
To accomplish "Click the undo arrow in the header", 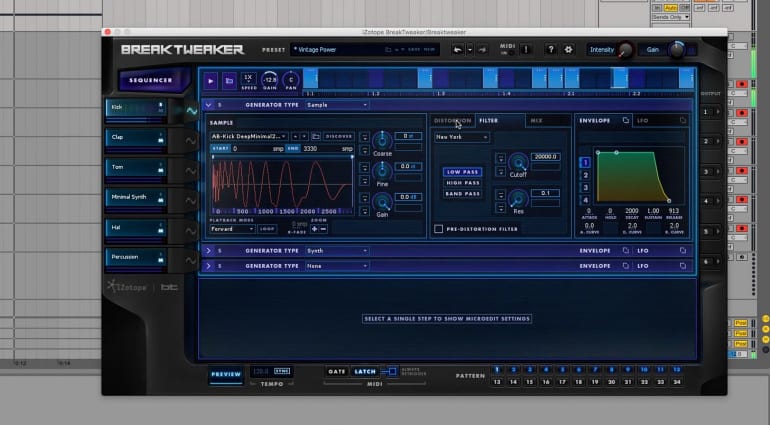I will pos(457,49).
